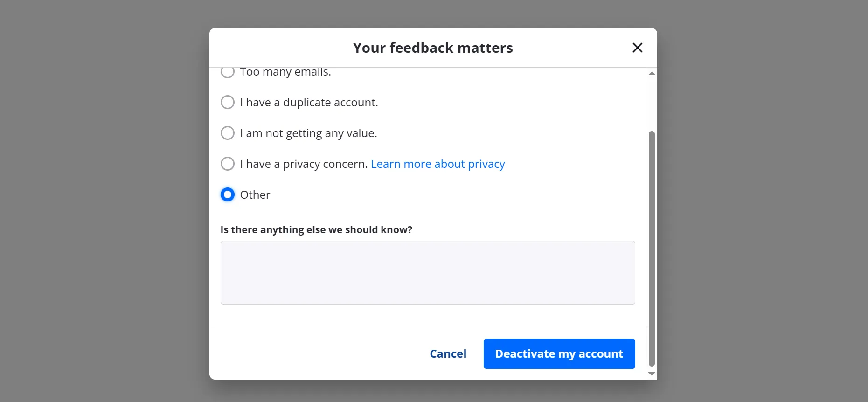This screenshot has height=402, width=868.
Task: Select the 'Too many emails' radio button
Action: coord(228,72)
